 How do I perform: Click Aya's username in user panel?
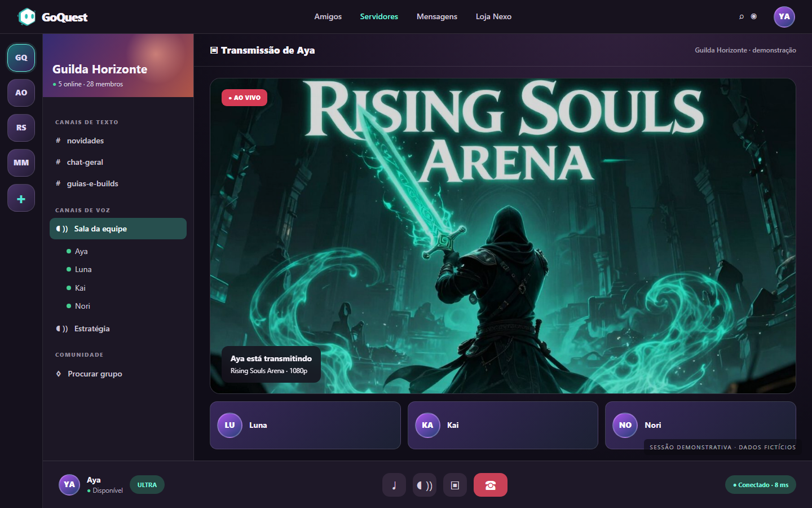[94, 480]
